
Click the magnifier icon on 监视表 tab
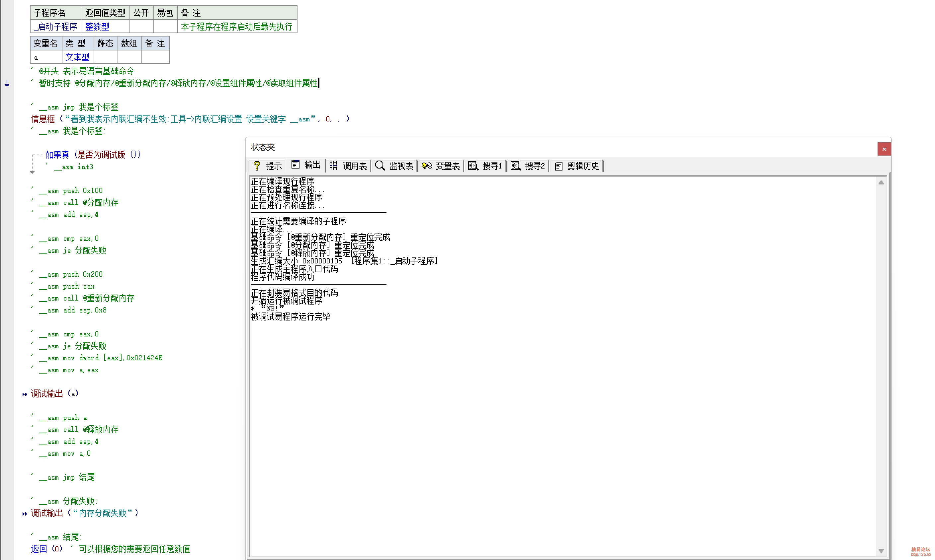[x=380, y=166]
